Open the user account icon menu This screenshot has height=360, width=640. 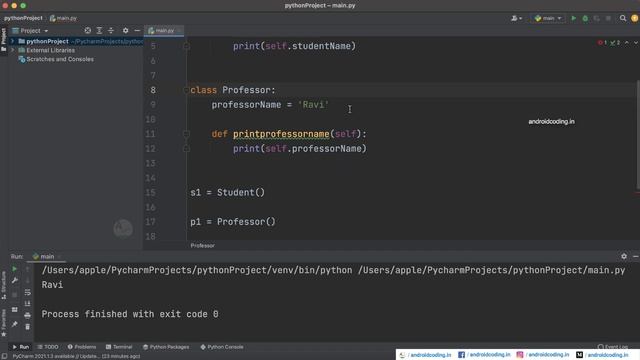pyautogui.click(x=516, y=18)
